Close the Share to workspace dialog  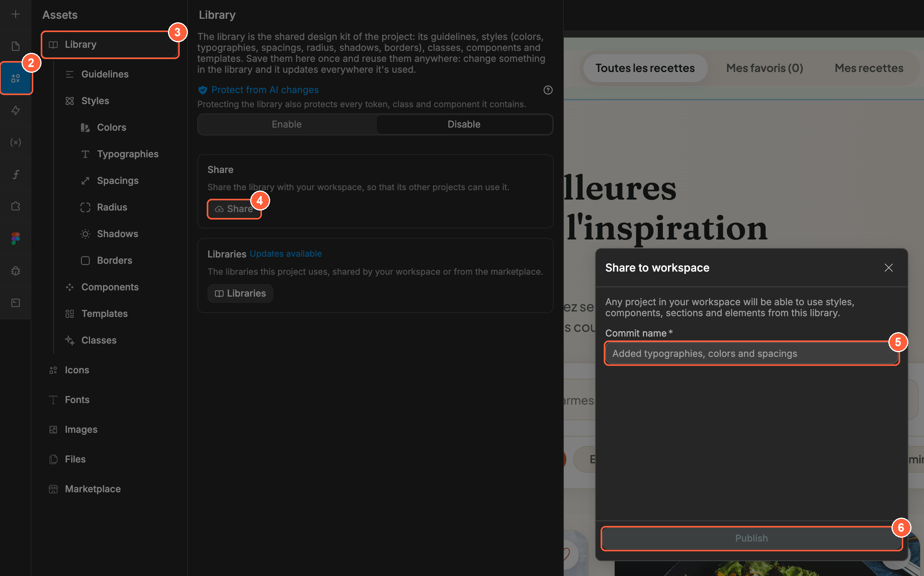tap(889, 268)
